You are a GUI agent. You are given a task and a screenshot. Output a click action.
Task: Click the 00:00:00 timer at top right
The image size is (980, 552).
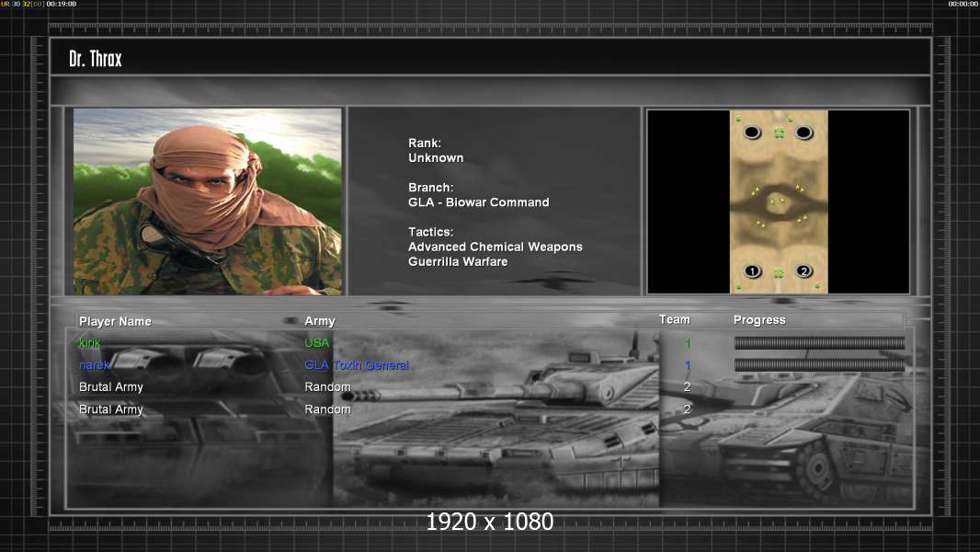pyautogui.click(x=963, y=4)
